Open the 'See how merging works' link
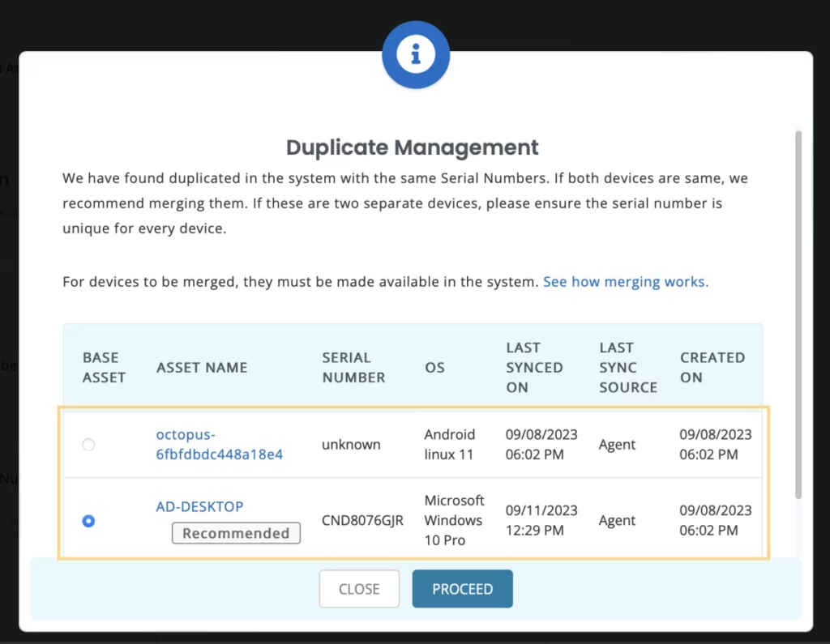Image resolution: width=830 pixels, height=644 pixels. [625, 282]
